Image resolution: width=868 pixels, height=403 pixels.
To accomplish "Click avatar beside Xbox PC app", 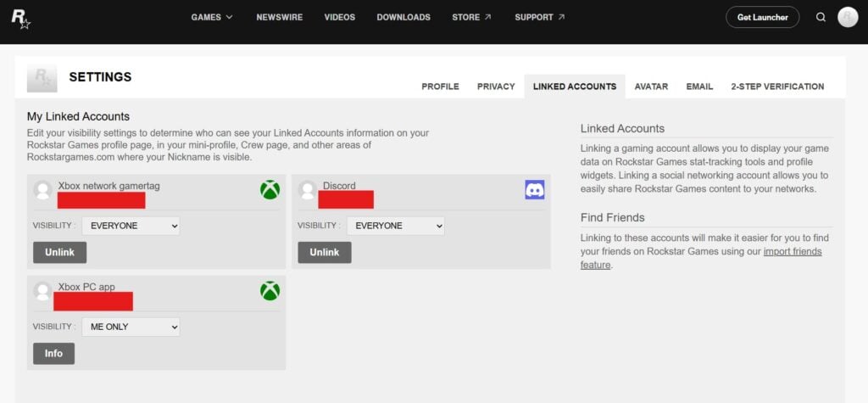I will click(x=42, y=291).
